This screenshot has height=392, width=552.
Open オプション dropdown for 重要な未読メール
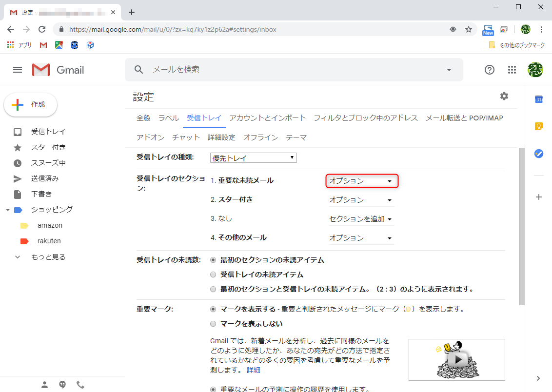(361, 180)
